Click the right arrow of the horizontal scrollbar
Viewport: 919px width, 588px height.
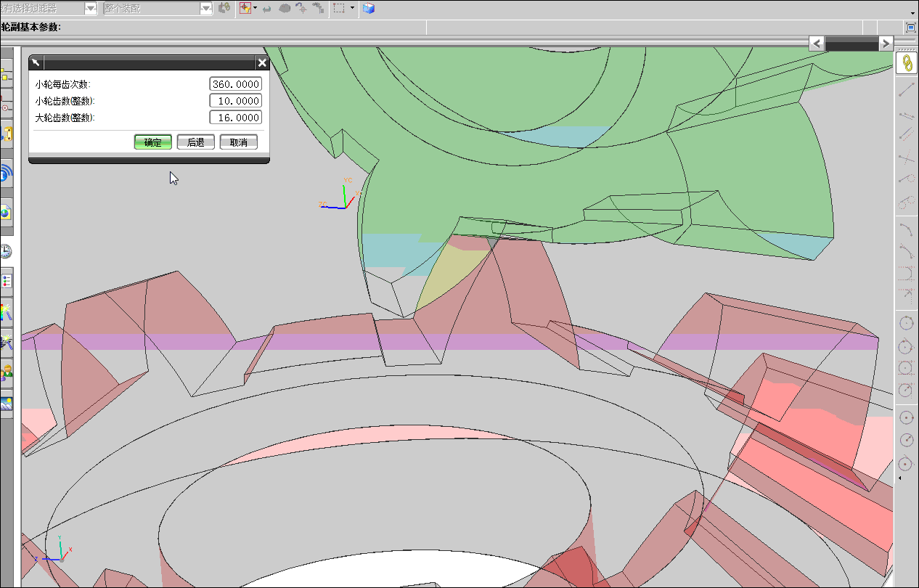(x=886, y=44)
